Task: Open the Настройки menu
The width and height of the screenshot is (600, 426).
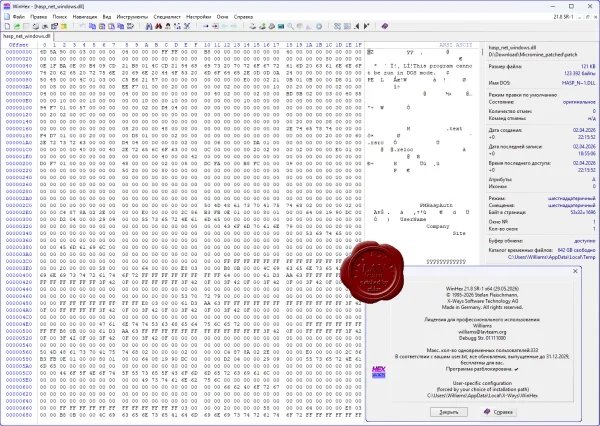Action: tap(199, 17)
